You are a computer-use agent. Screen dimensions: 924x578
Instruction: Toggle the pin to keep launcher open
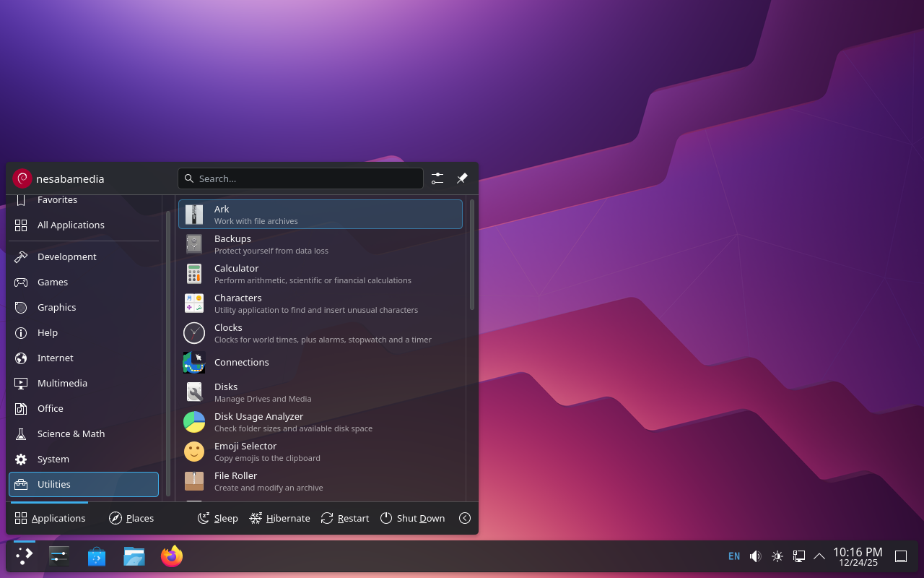pyautogui.click(x=462, y=178)
